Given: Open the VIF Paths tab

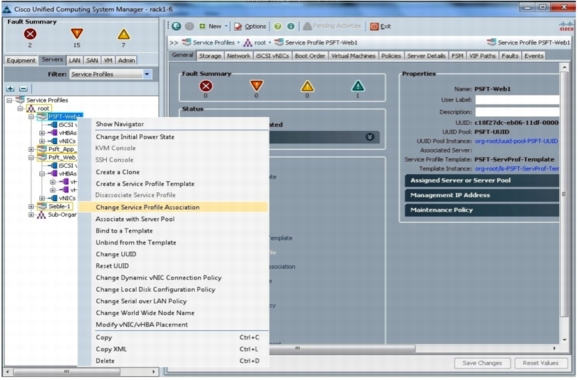Looking at the screenshot, I should tap(482, 56).
